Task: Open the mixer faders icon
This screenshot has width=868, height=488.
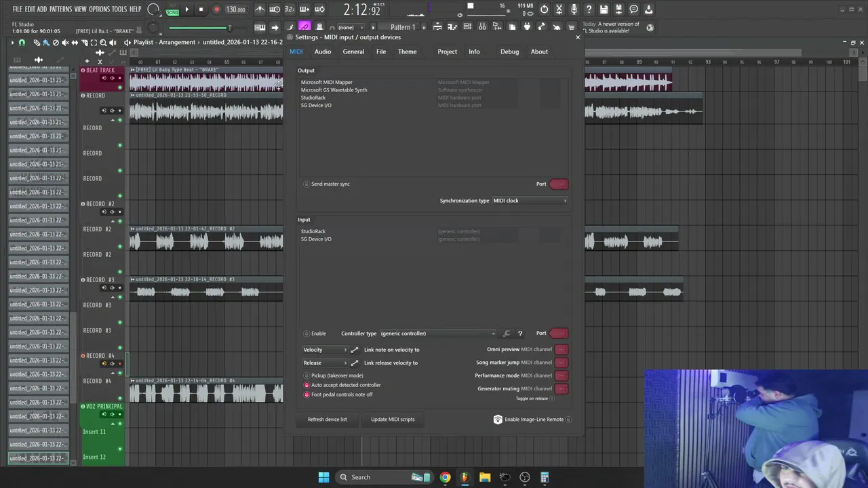Action: (x=482, y=27)
